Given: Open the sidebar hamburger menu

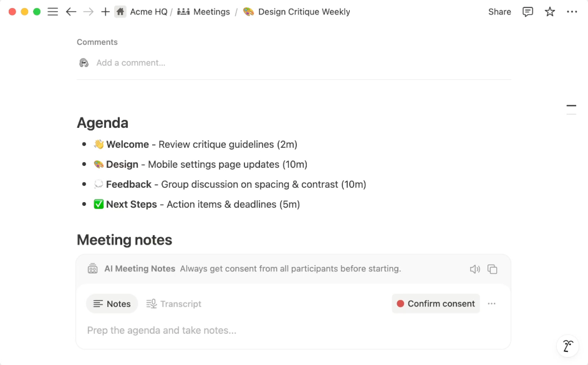Looking at the screenshot, I should [x=53, y=12].
